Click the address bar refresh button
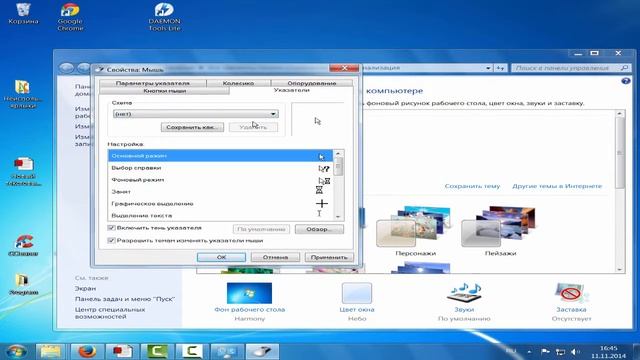 [x=500, y=68]
